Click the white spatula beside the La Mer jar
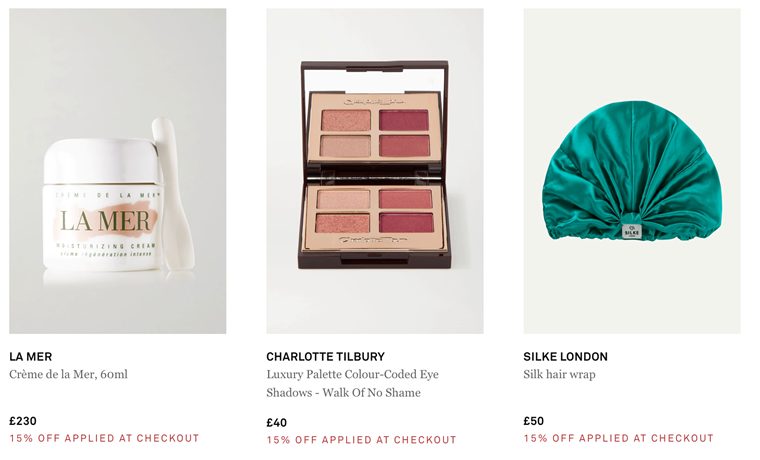The image size is (760, 460). [172, 194]
